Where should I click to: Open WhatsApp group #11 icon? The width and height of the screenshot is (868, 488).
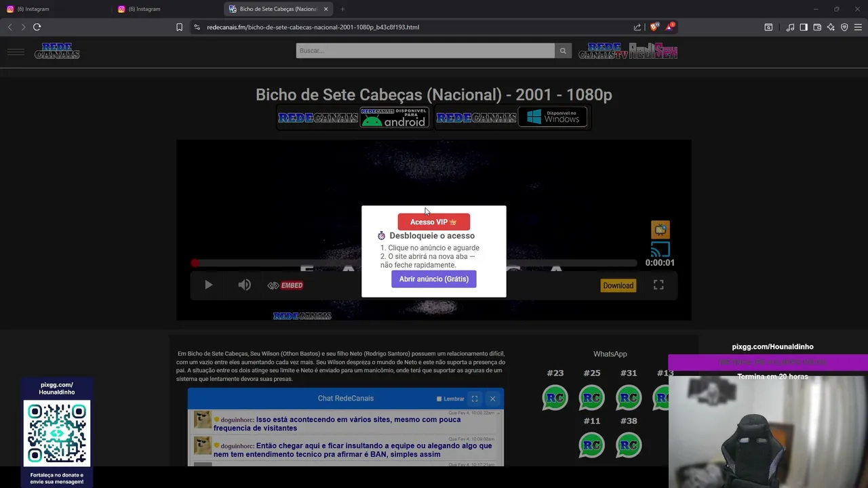[592, 445]
